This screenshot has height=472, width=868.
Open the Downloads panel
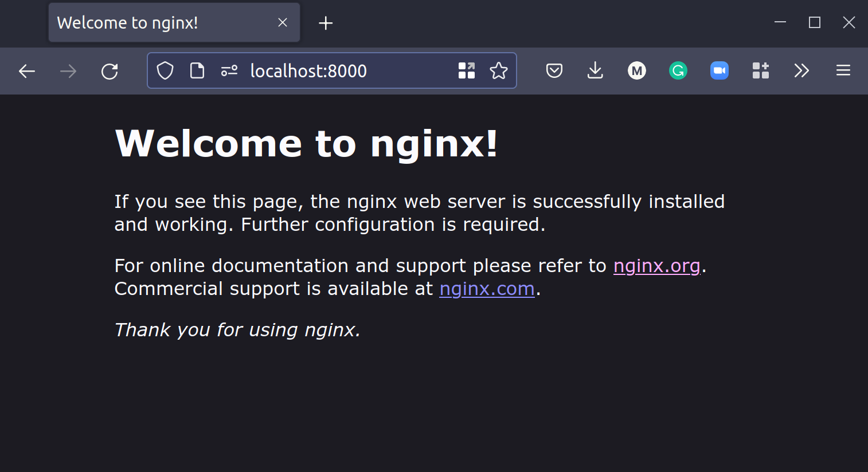[x=595, y=71]
